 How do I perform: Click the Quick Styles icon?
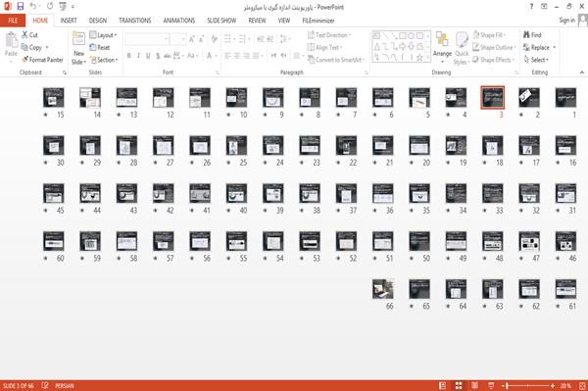tap(462, 40)
